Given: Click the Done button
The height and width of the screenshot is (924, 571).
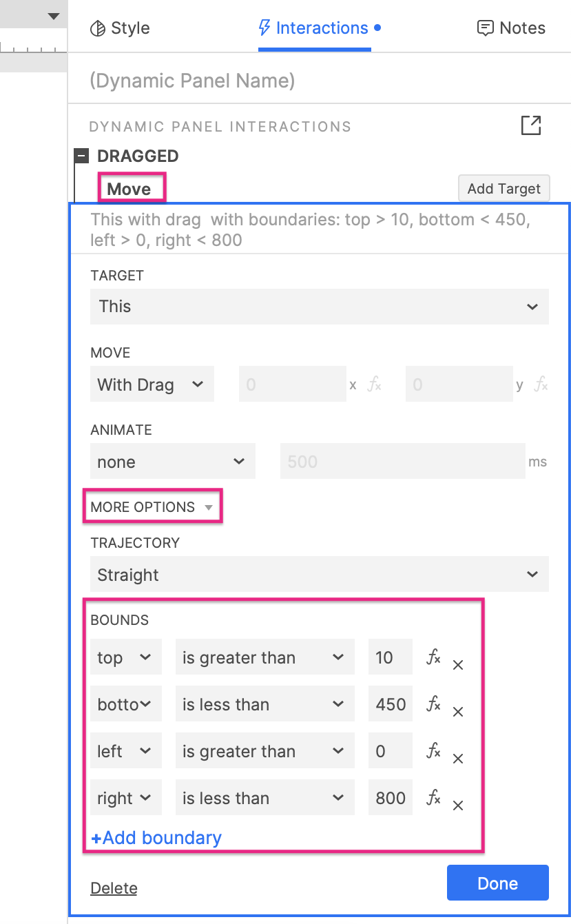Looking at the screenshot, I should point(497,883).
